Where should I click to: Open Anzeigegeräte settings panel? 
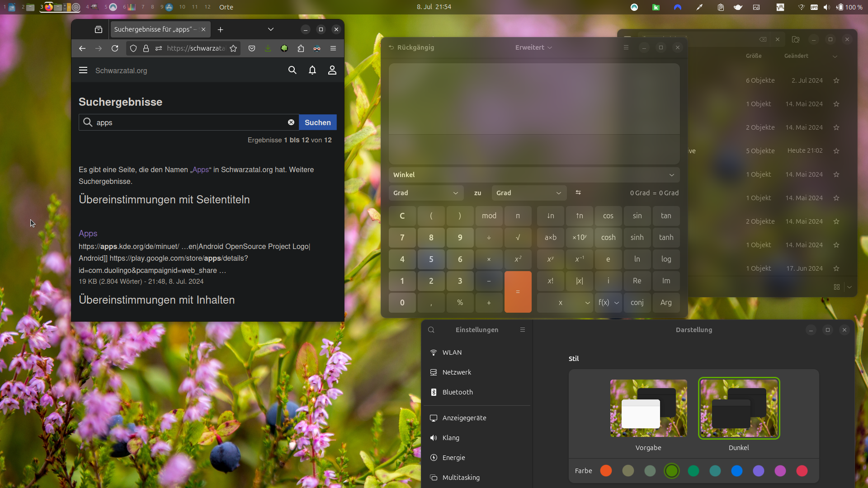click(x=464, y=418)
